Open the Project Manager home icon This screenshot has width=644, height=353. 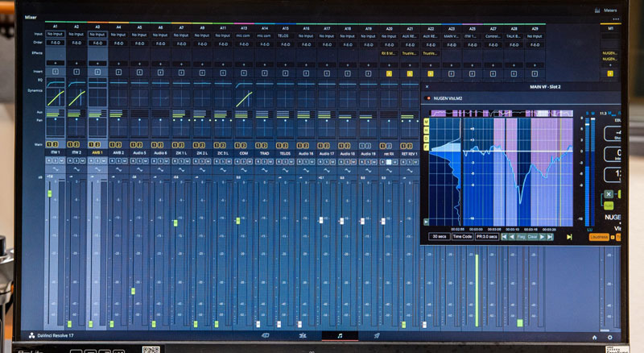594,337
